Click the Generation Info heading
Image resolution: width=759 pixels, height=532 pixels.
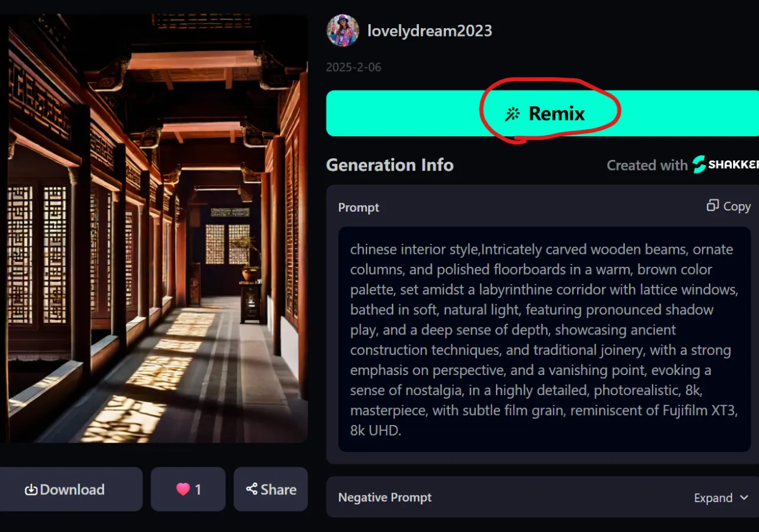[390, 165]
